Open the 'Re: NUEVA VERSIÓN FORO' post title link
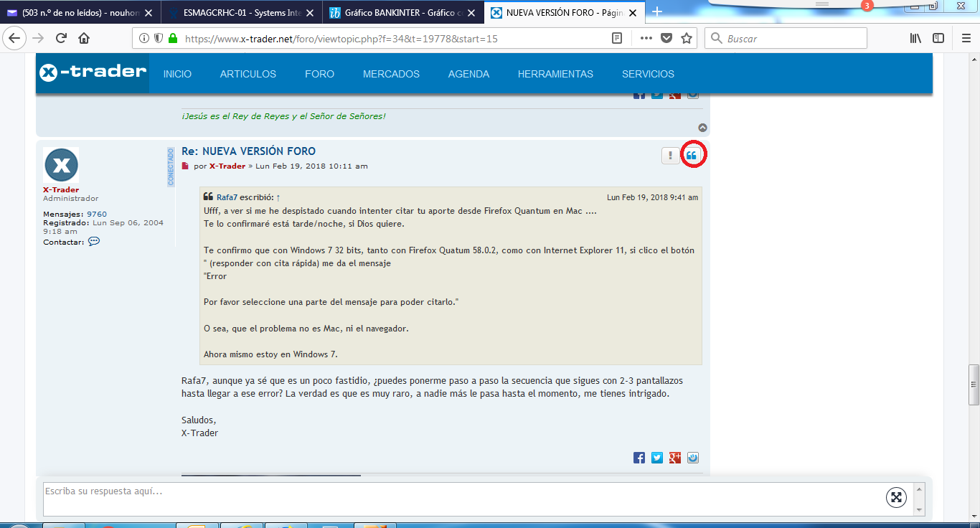980x528 pixels. (248, 151)
